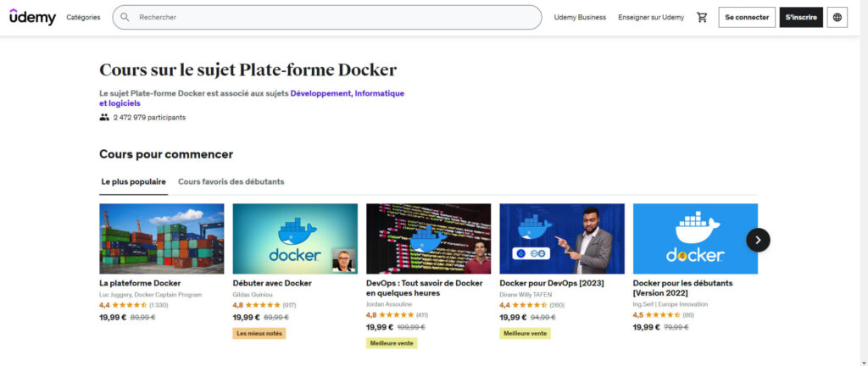This screenshot has height=366, width=868.
Task: Open Docker pour les débutants thumbnail
Action: pos(695,239)
